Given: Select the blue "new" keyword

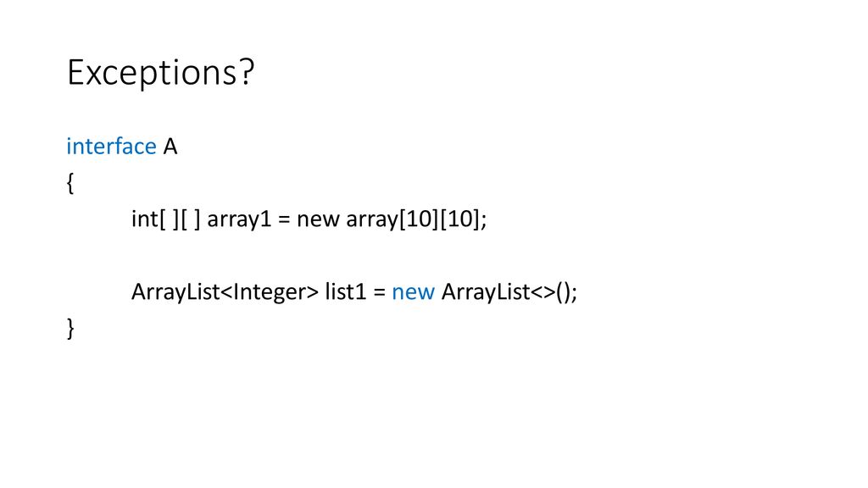Looking at the screenshot, I should pyautogui.click(x=413, y=292).
